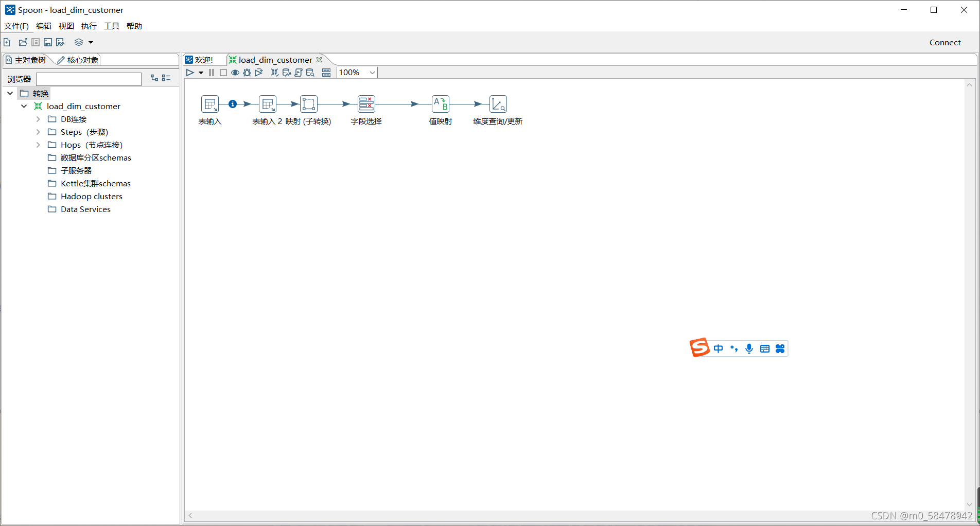This screenshot has height=526, width=980.
Task: Show execution results pane icon
Action: coord(326,73)
